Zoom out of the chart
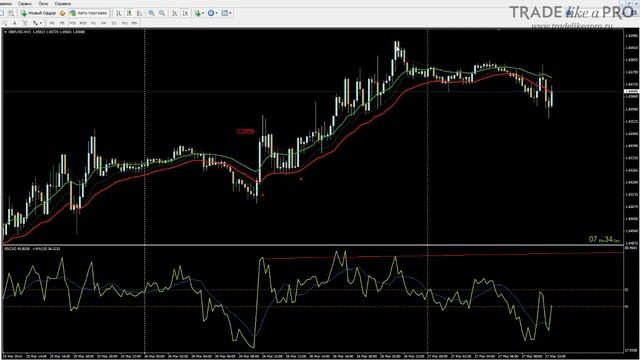The width and height of the screenshot is (640, 360). 162,13
